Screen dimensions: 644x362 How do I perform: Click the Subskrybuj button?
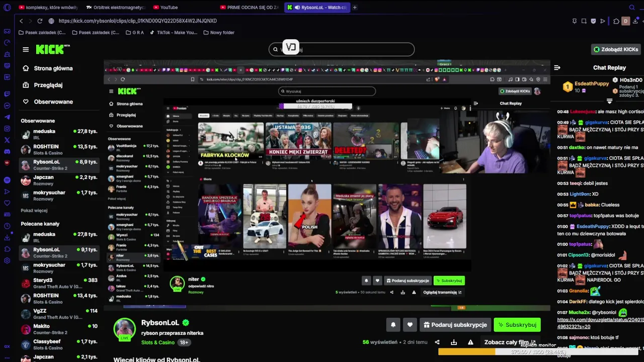point(517,325)
